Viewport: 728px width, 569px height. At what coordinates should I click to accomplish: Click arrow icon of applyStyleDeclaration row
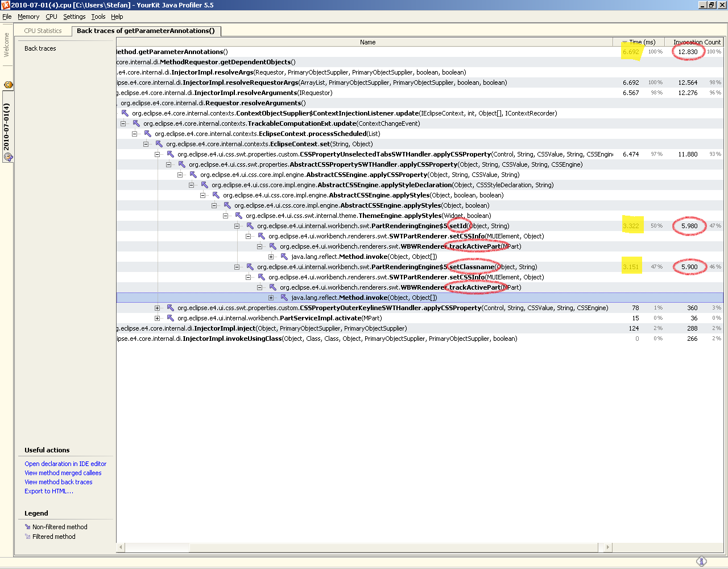point(205,185)
